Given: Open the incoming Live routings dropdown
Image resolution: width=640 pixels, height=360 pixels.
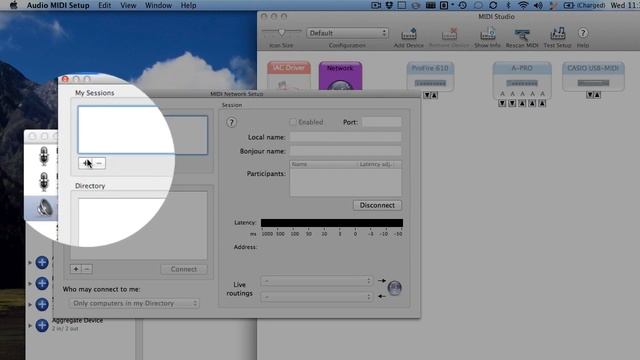Looking at the screenshot, I should pos(317,297).
